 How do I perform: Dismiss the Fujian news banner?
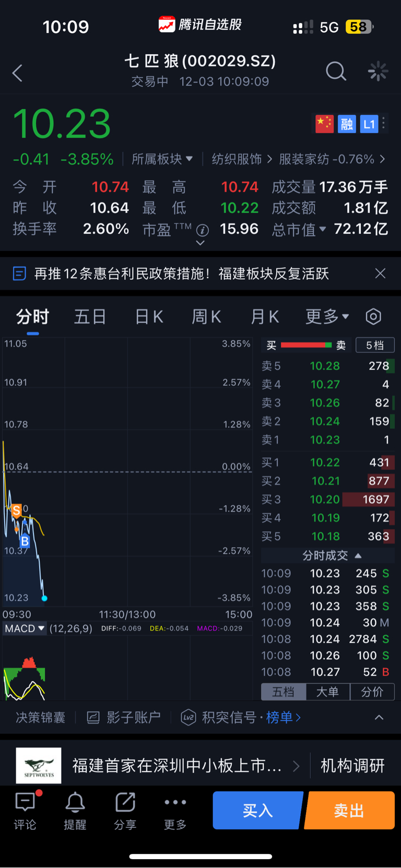pos(380,274)
